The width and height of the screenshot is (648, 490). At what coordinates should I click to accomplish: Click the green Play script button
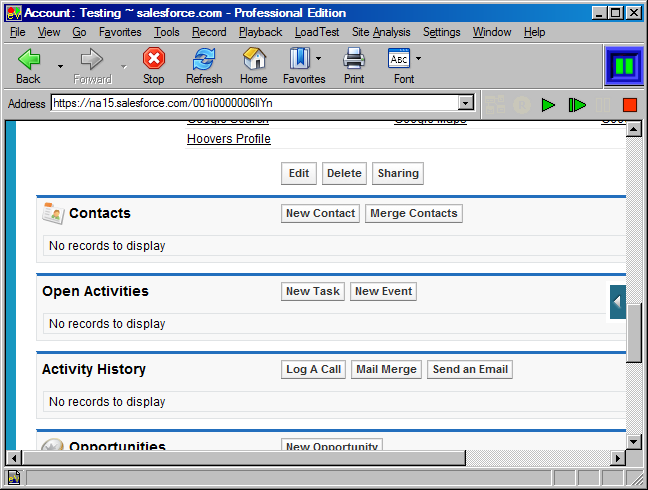point(548,105)
